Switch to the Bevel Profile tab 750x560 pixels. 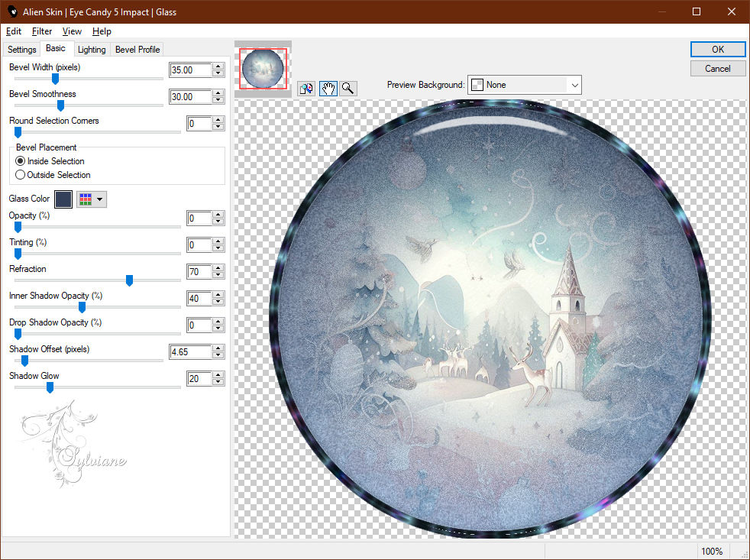coord(137,50)
